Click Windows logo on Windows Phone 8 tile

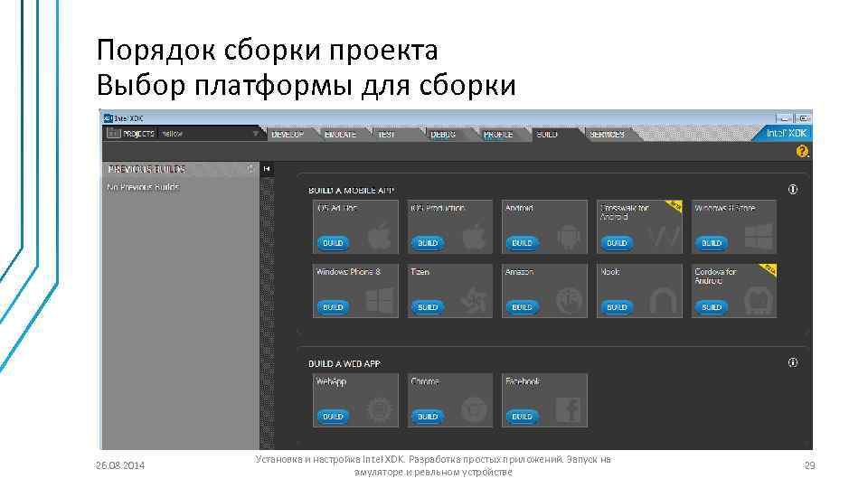(380, 302)
